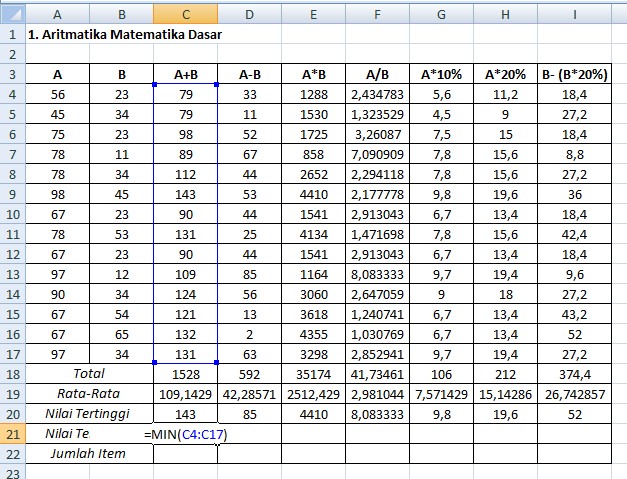The width and height of the screenshot is (627, 479).
Task: Select row header 3
Action: click(13, 74)
